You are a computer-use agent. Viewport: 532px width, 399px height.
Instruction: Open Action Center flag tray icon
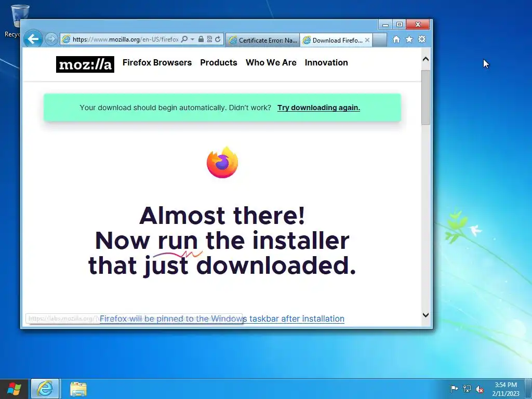pyautogui.click(x=454, y=389)
